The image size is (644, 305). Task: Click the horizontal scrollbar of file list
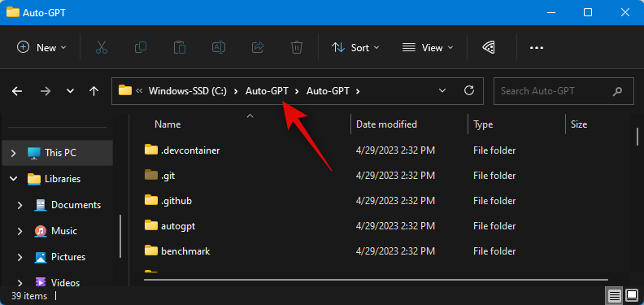[x=376, y=279]
